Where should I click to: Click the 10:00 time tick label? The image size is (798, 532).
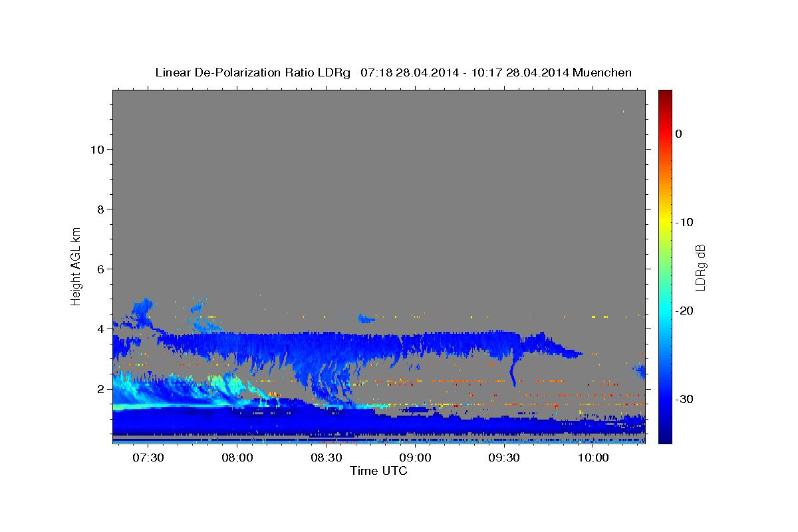[593, 458]
